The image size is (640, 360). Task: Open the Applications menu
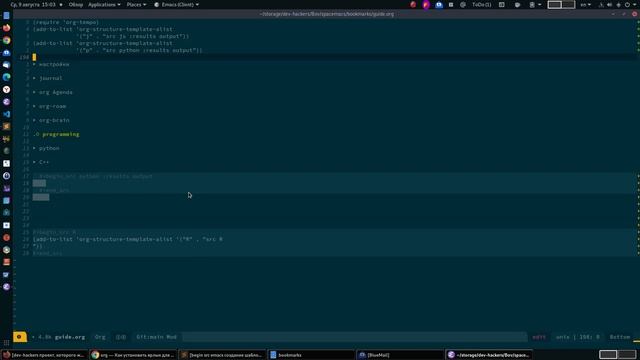(x=104, y=4)
